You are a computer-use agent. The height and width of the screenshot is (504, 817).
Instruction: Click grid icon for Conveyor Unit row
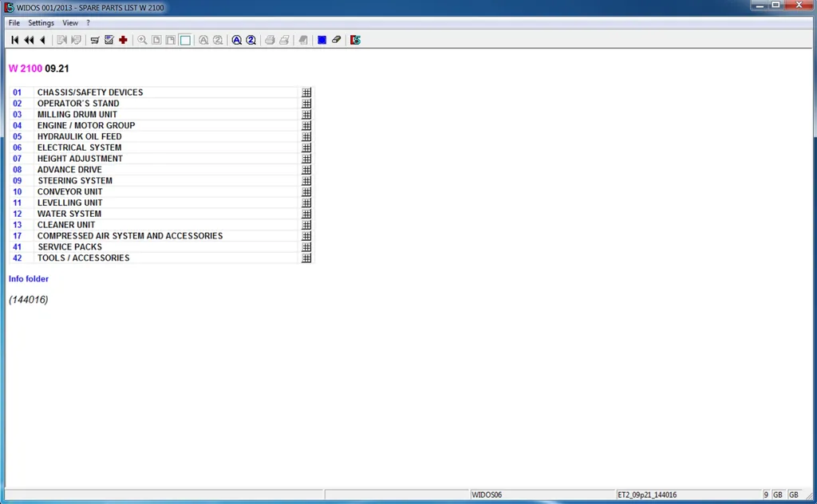click(x=306, y=191)
